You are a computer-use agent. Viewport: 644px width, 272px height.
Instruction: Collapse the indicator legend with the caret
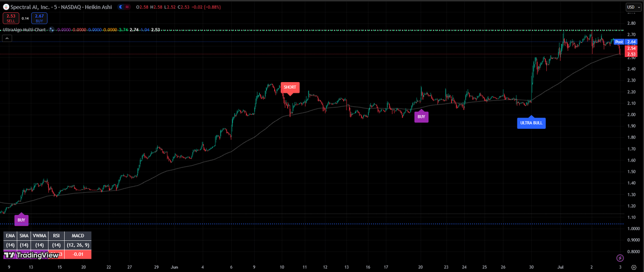[x=7, y=38]
